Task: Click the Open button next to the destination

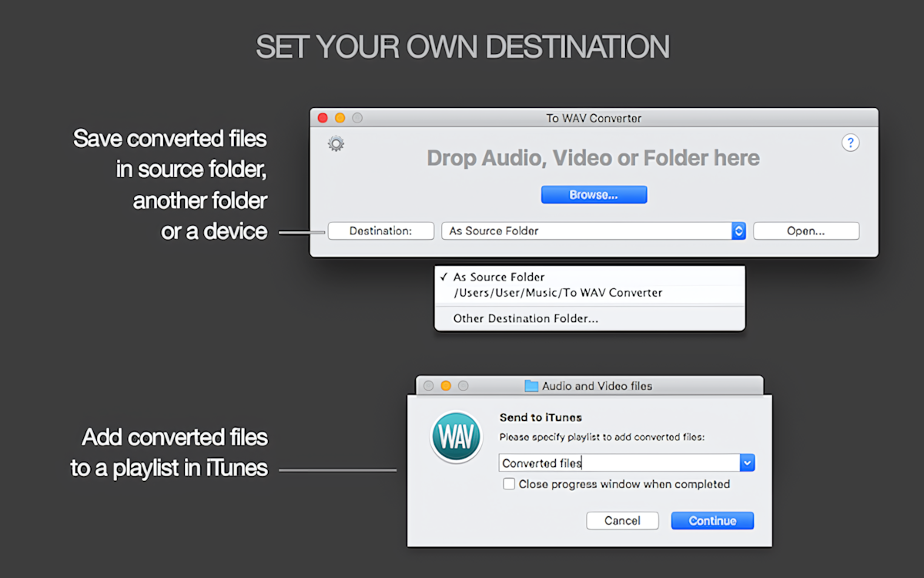Action: 805,230
